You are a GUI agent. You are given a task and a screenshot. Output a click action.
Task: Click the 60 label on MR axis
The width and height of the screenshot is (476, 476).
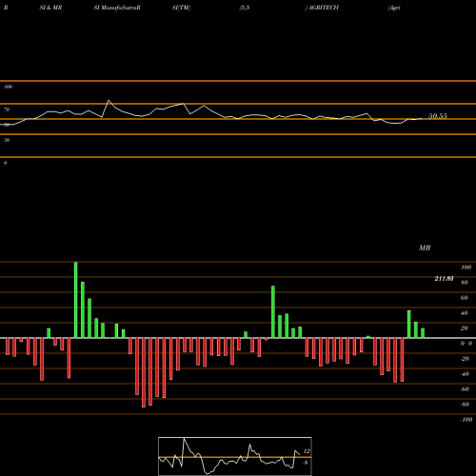pos(464,298)
